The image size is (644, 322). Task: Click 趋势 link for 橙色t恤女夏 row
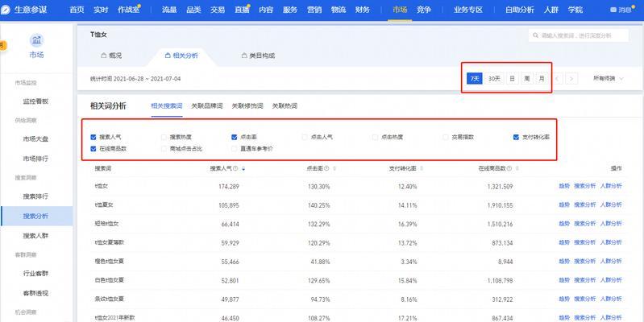(x=564, y=262)
